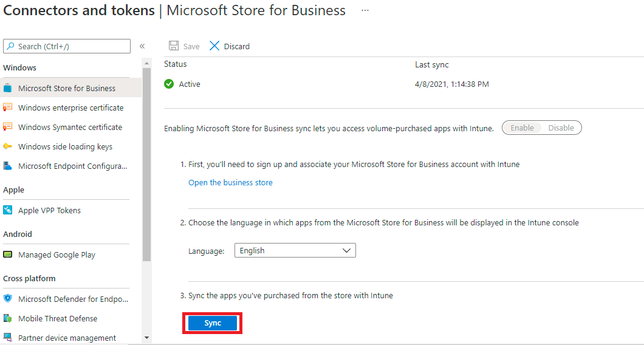Click the Discard text button
Screen dimensions: 644x345
pos(236,46)
